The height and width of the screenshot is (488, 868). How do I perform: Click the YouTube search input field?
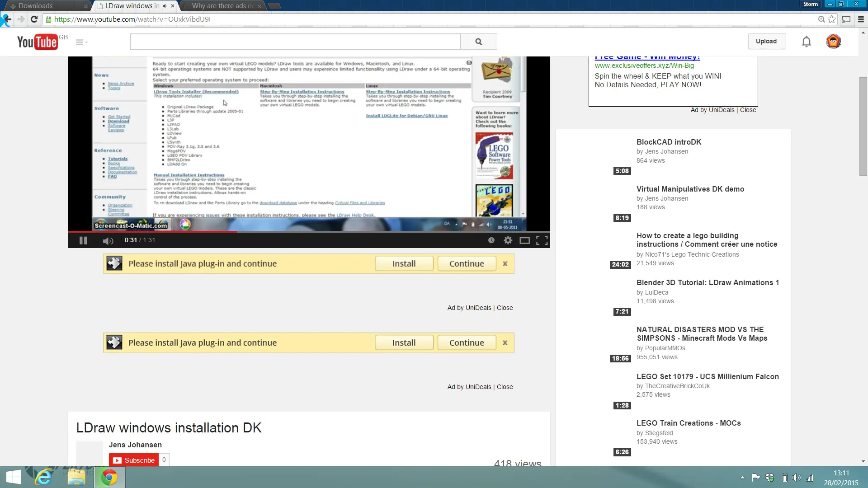[295, 42]
